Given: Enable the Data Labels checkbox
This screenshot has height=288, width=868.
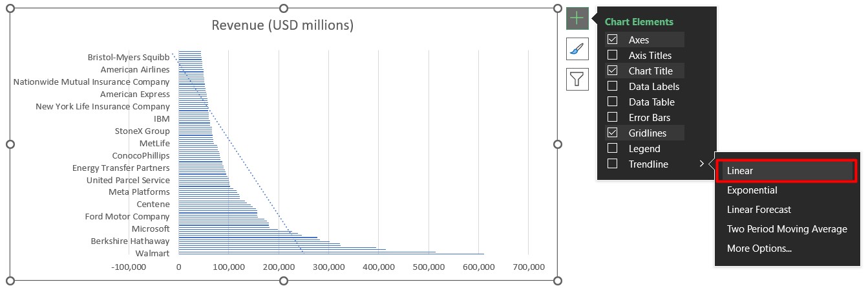Looking at the screenshot, I should click(x=612, y=86).
